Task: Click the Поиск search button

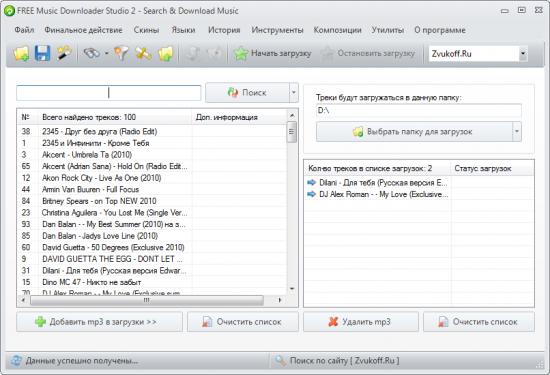Action: tap(247, 93)
